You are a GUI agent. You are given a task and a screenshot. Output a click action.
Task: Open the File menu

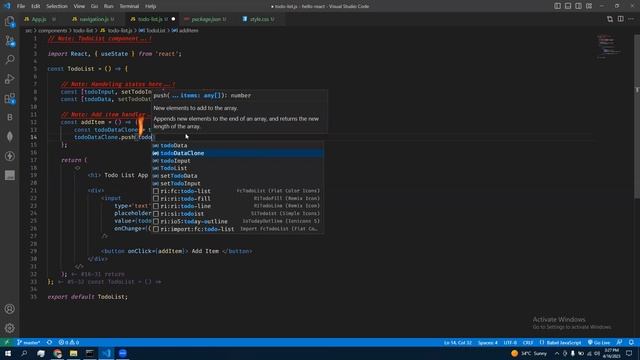click(21, 6)
